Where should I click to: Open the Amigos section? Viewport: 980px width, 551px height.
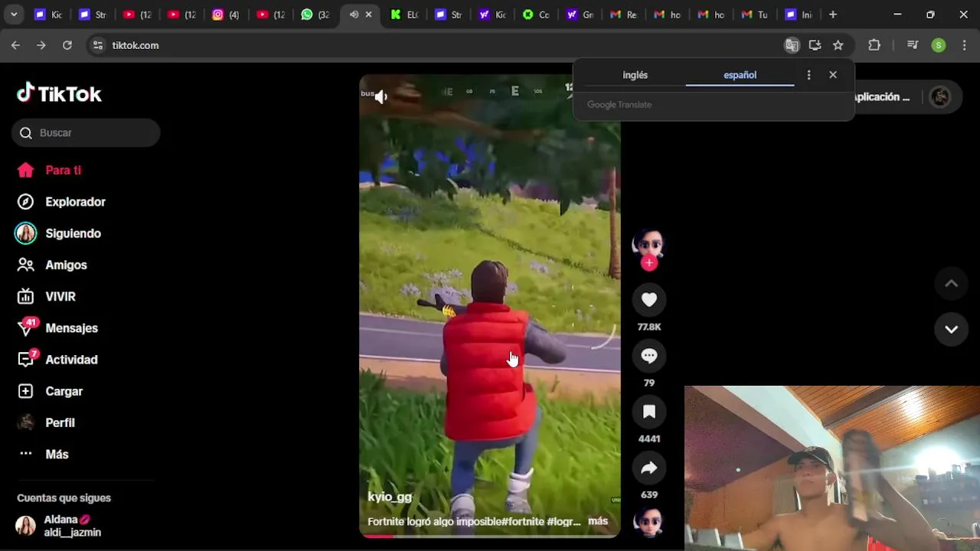[52, 265]
